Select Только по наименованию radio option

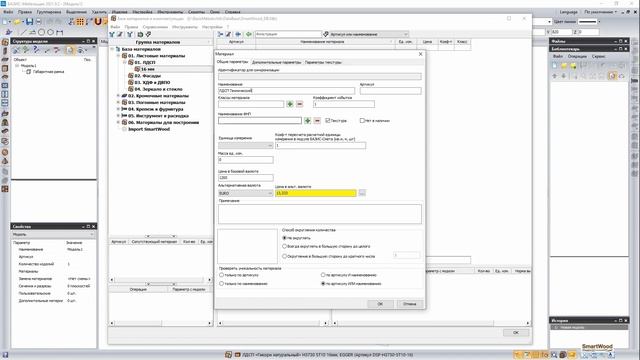click(x=222, y=283)
